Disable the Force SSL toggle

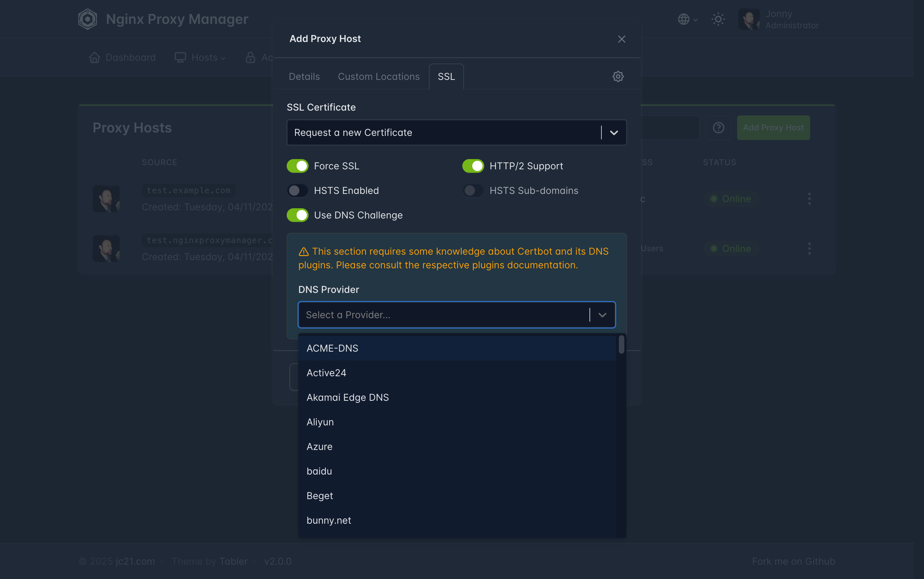pos(297,166)
